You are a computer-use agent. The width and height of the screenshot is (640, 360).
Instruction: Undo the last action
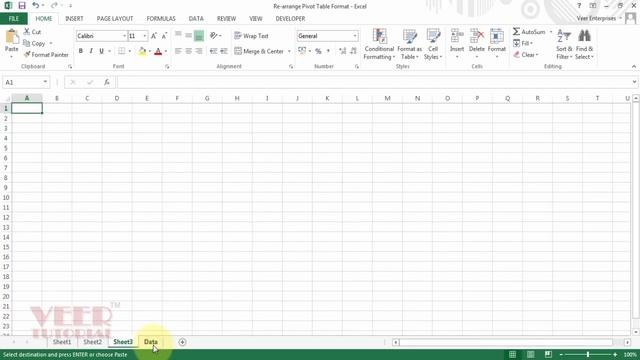coord(36,6)
